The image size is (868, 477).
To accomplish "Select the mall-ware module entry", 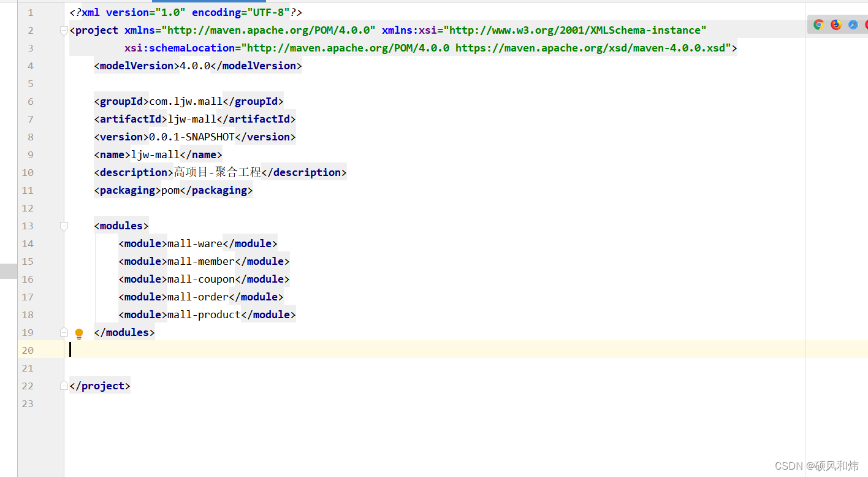I will 198,243.
